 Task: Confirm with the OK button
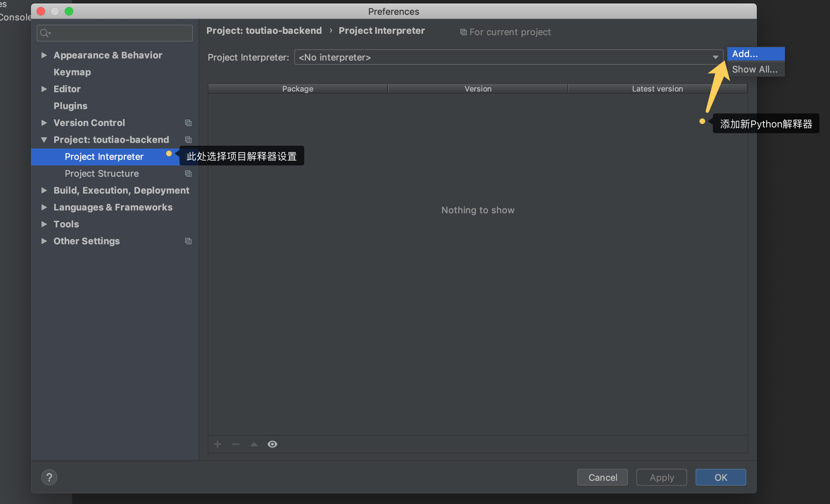(721, 477)
